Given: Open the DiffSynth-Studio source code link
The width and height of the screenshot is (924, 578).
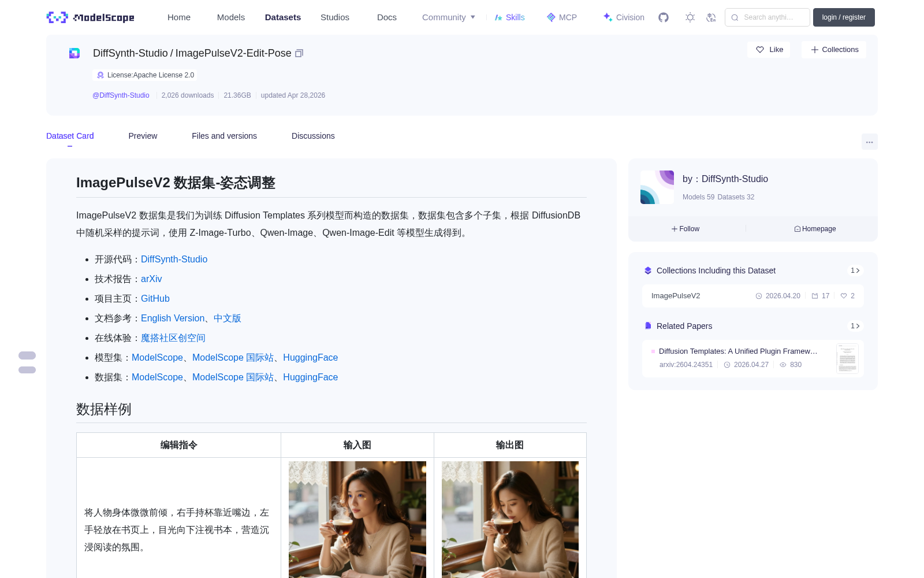Looking at the screenshot, I should (x=174, y=260).
